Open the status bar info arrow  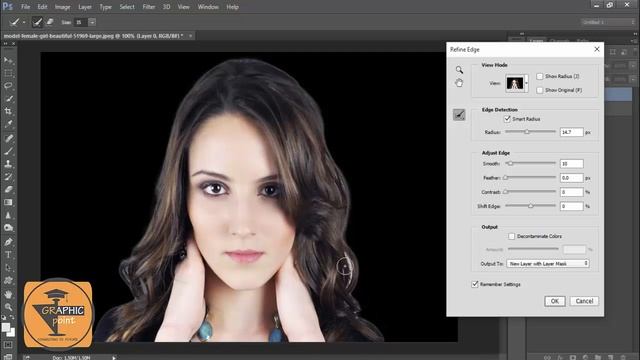(x=114, y=358)
